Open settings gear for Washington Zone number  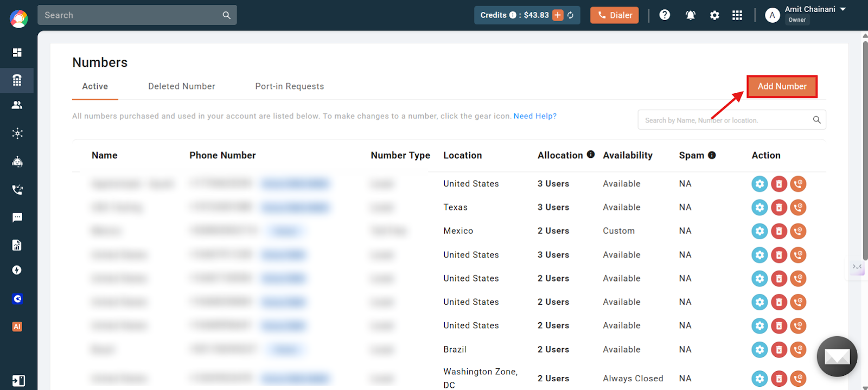[x=759, y=379]
